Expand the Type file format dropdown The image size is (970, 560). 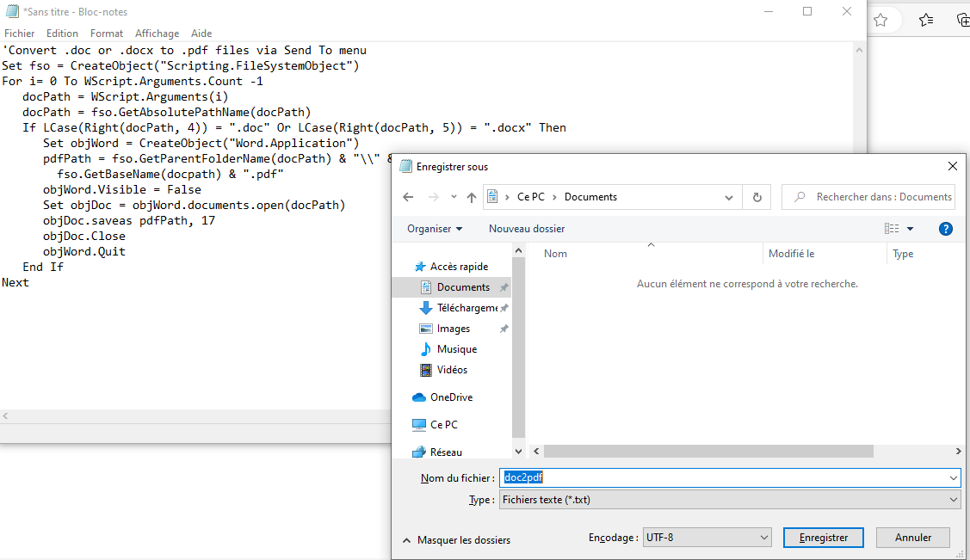730,500
